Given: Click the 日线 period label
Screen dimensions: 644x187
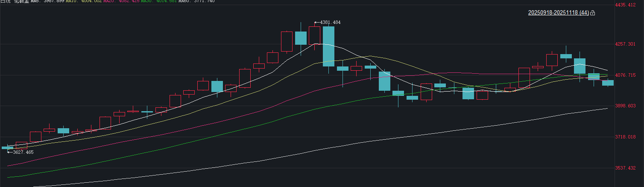Looking at the screenshot, I should click(6, 1).
